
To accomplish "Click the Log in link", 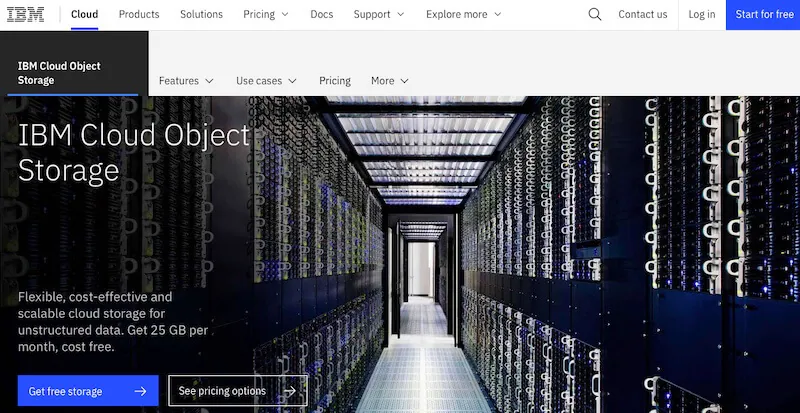I will 702,14.
